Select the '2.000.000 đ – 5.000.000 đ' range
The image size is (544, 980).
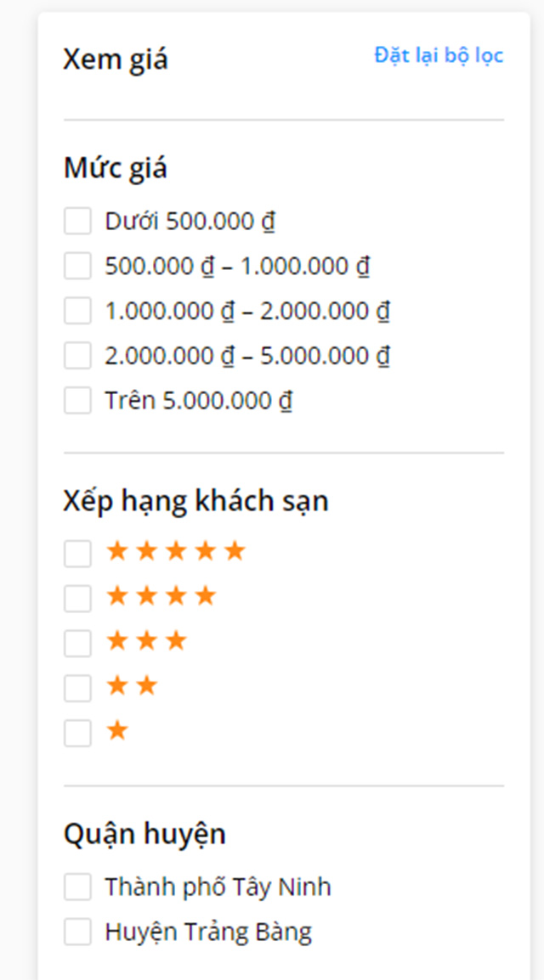(77, 356)
